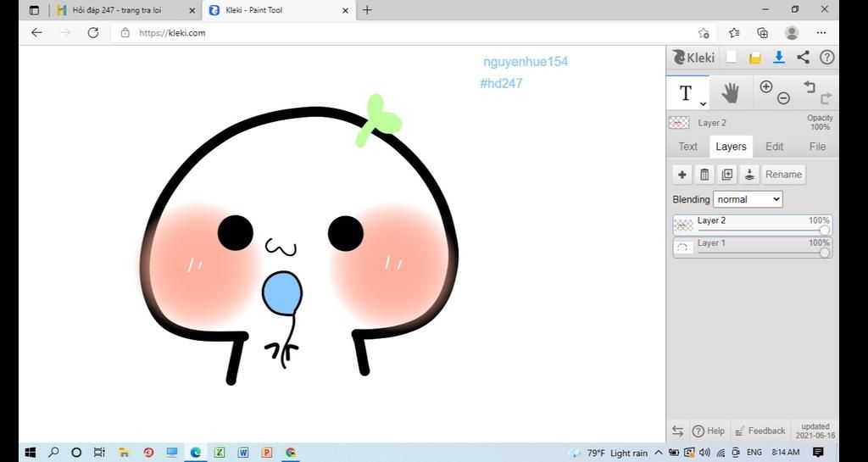Show hidden system tray icons

pyautogui.click(x=658, y=453)
